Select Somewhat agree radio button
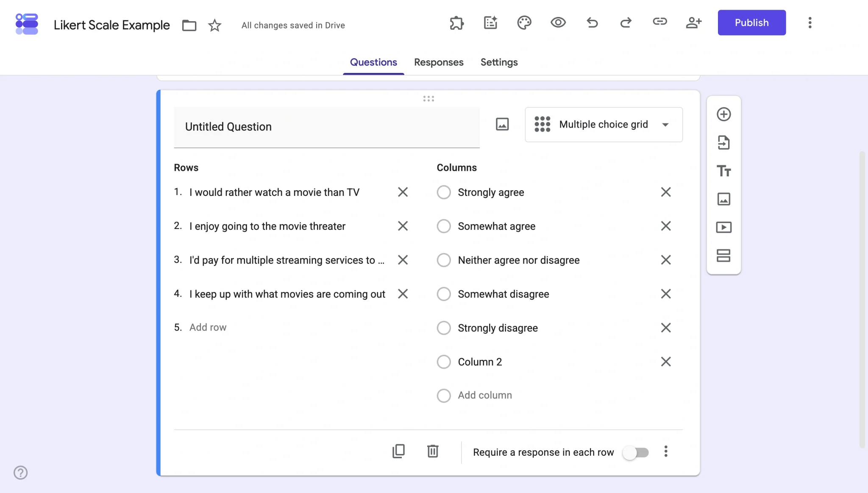Viewport: 868px width, 493px height. tap(444, 226)
